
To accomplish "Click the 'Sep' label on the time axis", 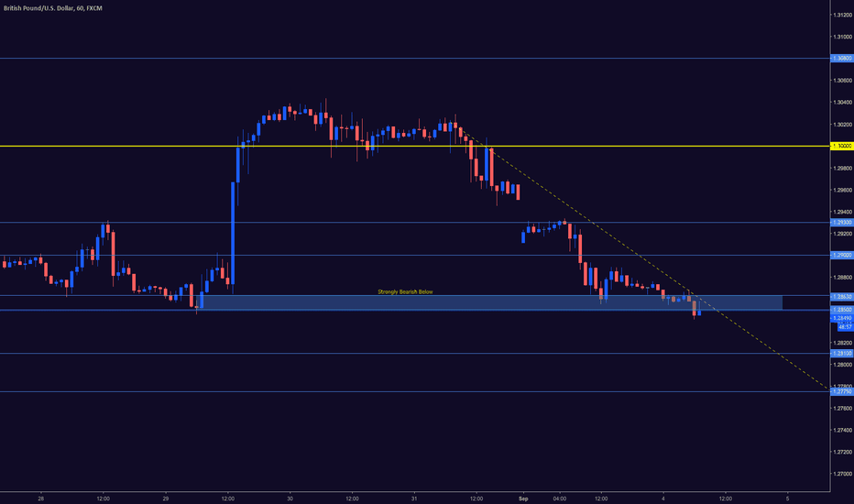I will tap(523, 499).
